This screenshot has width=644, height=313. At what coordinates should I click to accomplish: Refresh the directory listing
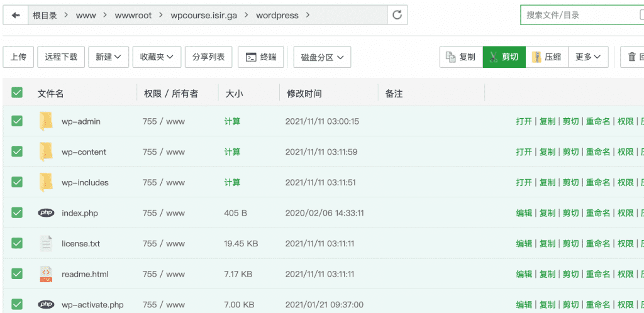click(397, 15)
